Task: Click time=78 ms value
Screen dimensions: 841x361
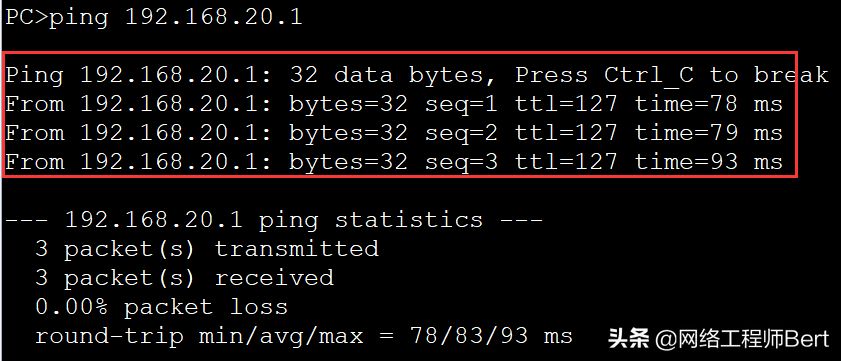Action: coord(709,104)
